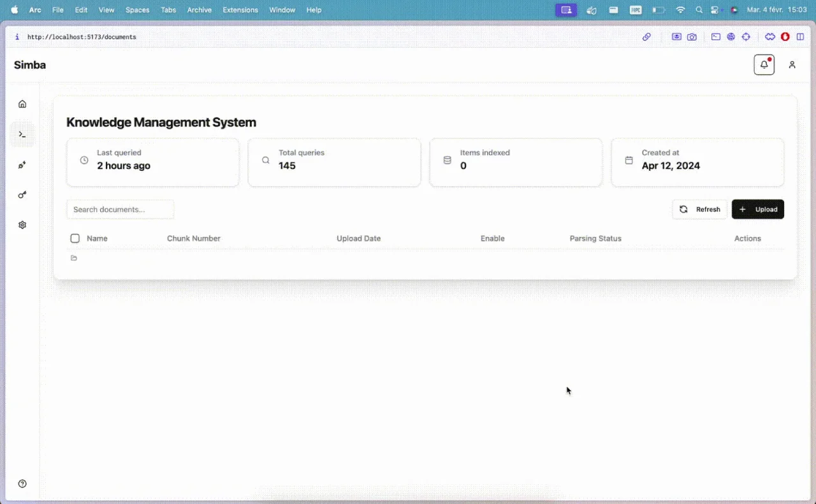Click the Refresh button
This screenshot has height=504, width=816.
pyautogui.click(x=699, y=209)
